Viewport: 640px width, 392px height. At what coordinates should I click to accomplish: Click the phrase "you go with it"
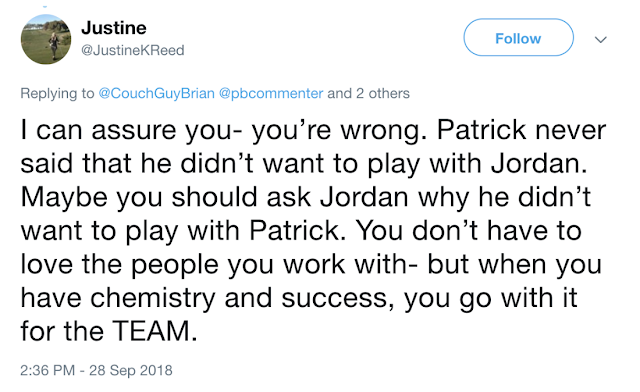tap(491, 298)
